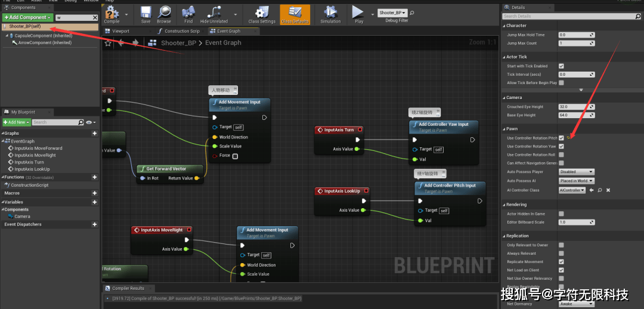
Task: Click Shooter_BP in graph breadcrumb
Action: (179, 43)
